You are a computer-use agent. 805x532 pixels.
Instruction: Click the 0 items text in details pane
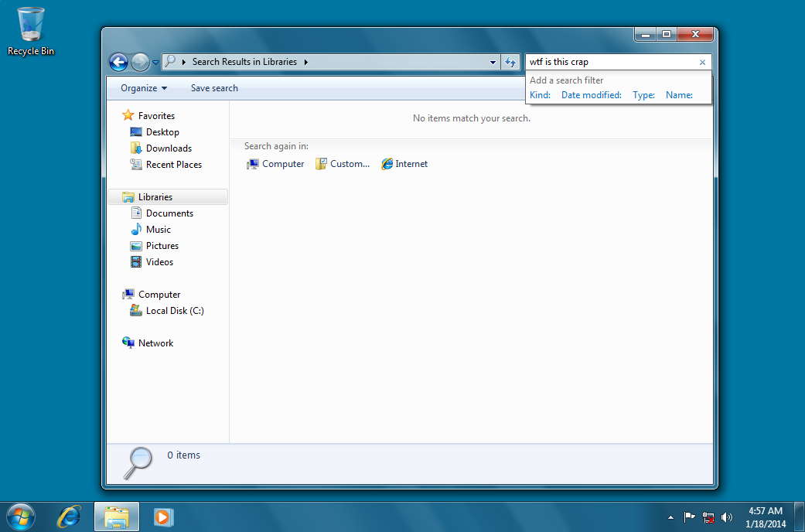[x=183, y=455]
